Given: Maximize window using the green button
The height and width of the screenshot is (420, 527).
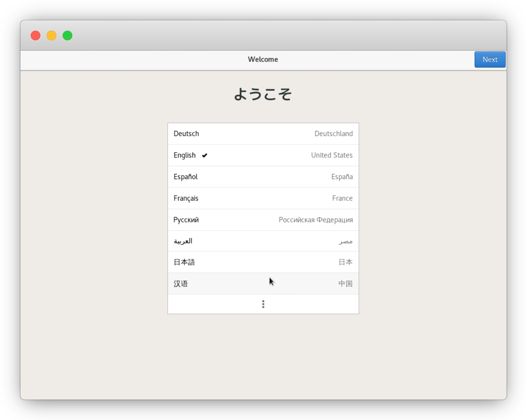Looking at the screenshot, I should pyautogui.click(x=67, y=35).
